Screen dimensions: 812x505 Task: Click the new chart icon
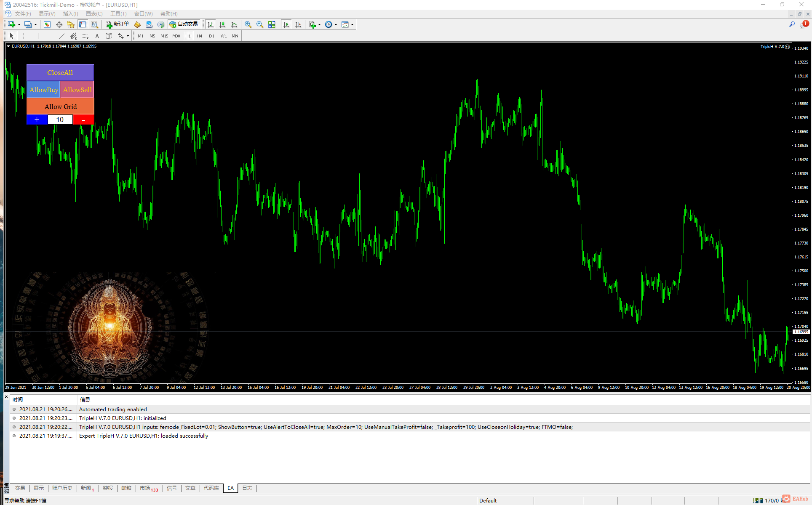point(11,24)
